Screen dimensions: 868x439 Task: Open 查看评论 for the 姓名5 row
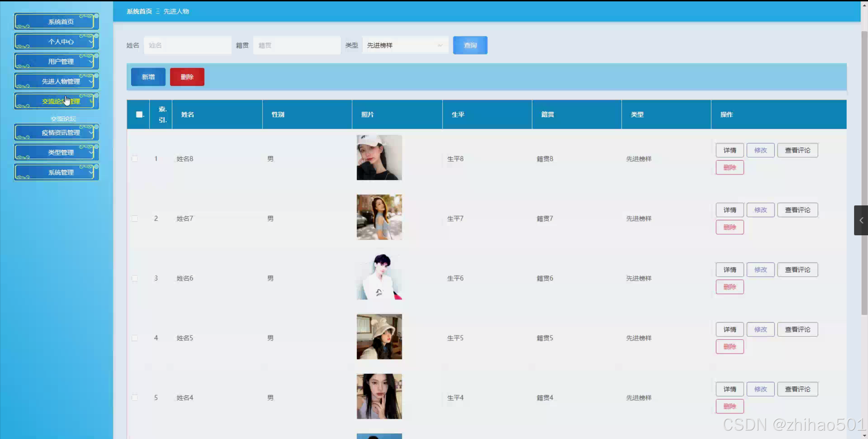pyautogui.click(x=797, y=329)
